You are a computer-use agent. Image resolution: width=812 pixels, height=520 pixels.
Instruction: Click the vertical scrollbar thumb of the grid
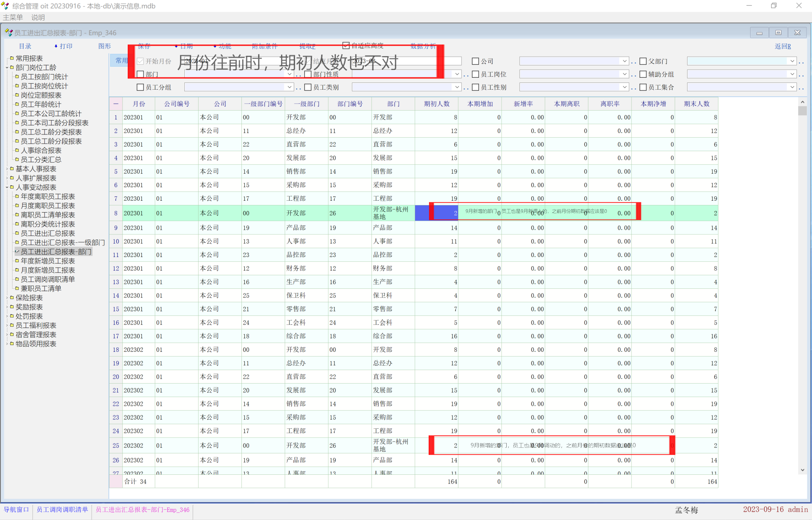(802, 111)
